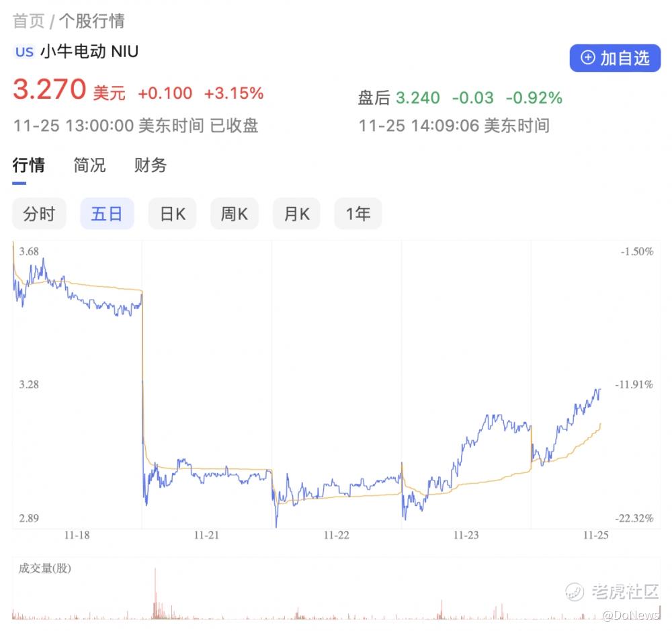Select the 周K chart period
The image size is (672, 631).
(235, 214)
